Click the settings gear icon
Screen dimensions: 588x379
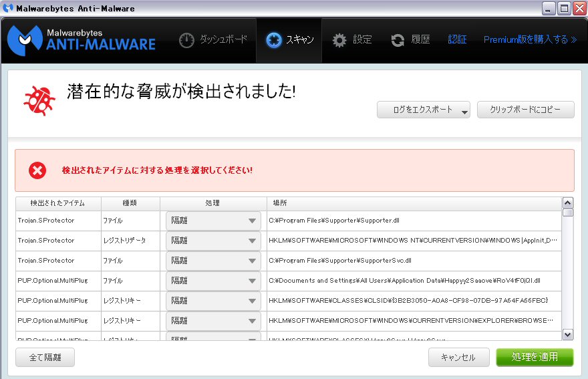coord(339,40)
